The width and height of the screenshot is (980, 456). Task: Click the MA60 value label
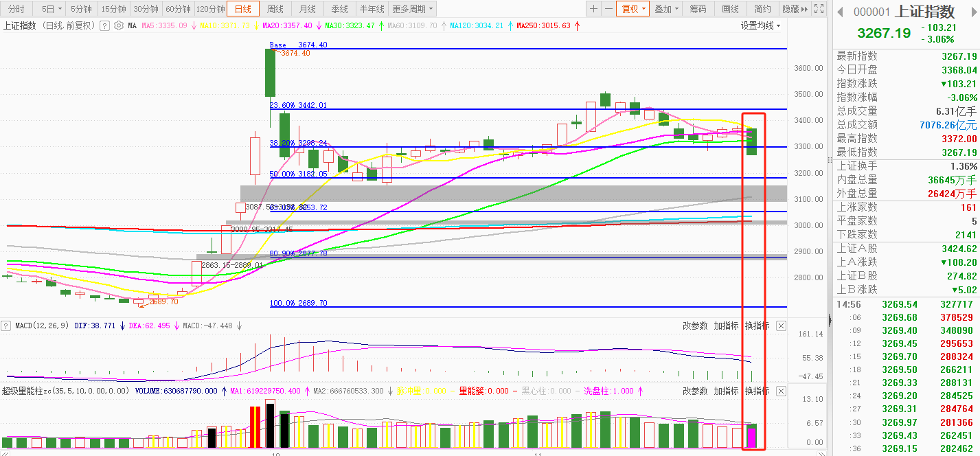coord(411,25)
